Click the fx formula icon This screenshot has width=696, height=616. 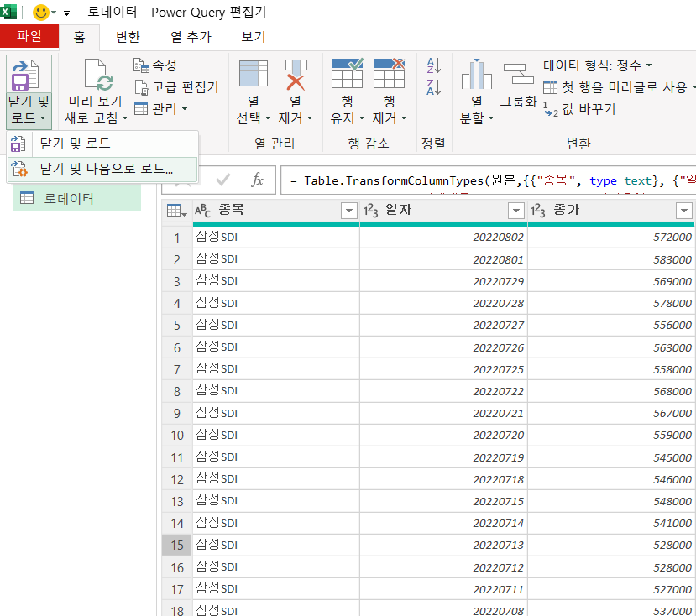click(x=258, y=180)
